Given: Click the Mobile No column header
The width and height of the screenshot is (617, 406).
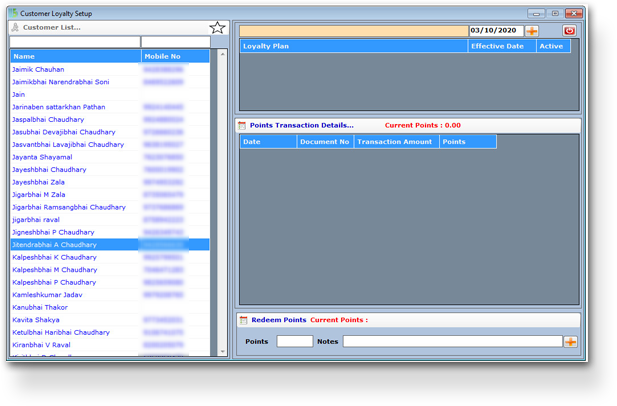Looking at the screenshot, I should coord(175,57).
